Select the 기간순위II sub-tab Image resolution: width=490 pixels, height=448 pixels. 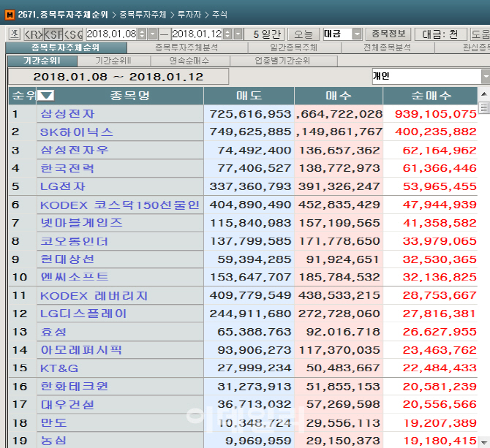pyautogui.click(x=113, y=61)
